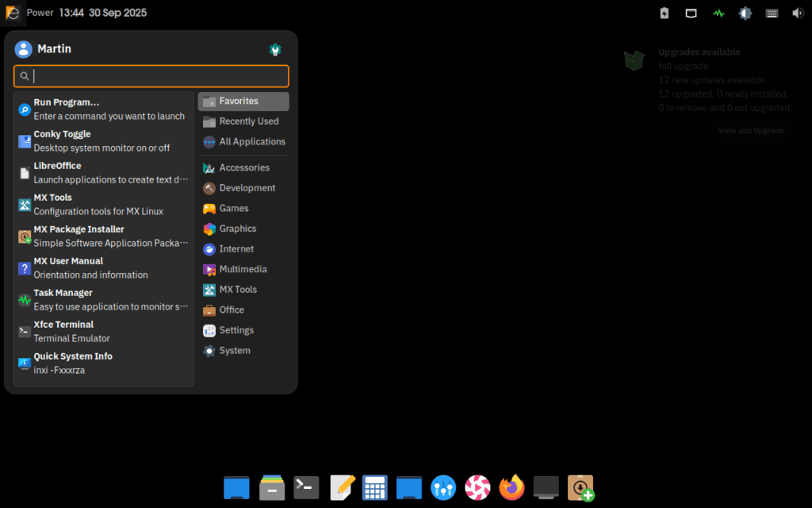Click the brightness icon in the tray
The image size is (812, 508).
[x=745, y=13]
